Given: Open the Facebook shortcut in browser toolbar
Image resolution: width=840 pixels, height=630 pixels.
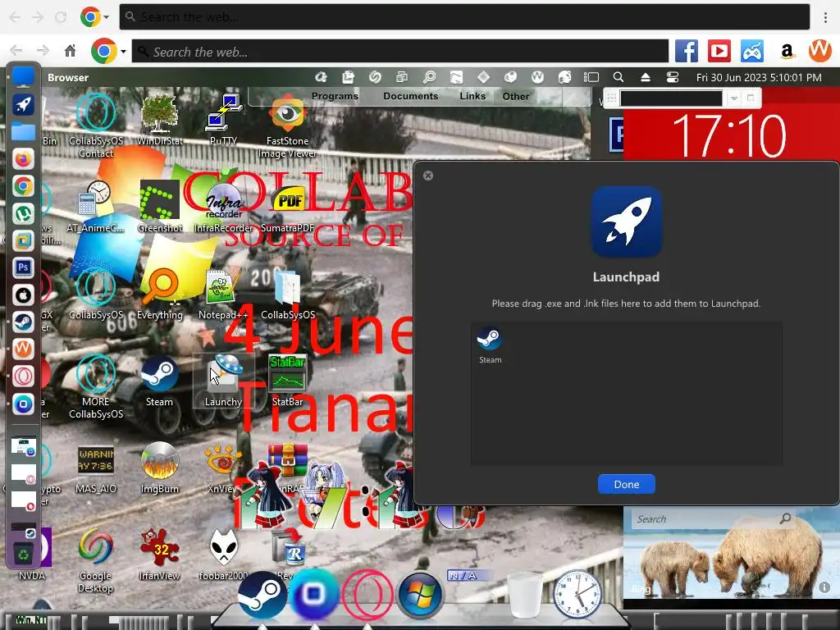Looking at the screenshot, I should click(x=687, y=52).
